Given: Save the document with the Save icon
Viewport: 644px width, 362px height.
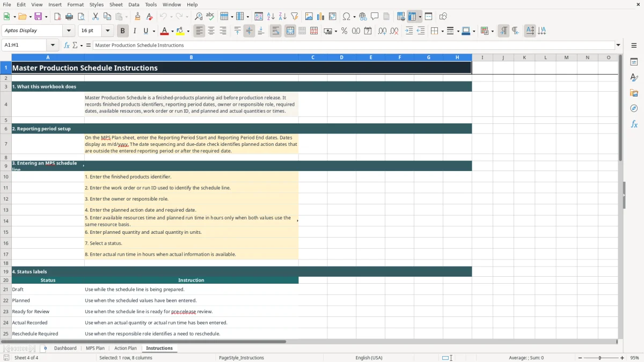Looking at the screenshot, I should click(38, 17).
